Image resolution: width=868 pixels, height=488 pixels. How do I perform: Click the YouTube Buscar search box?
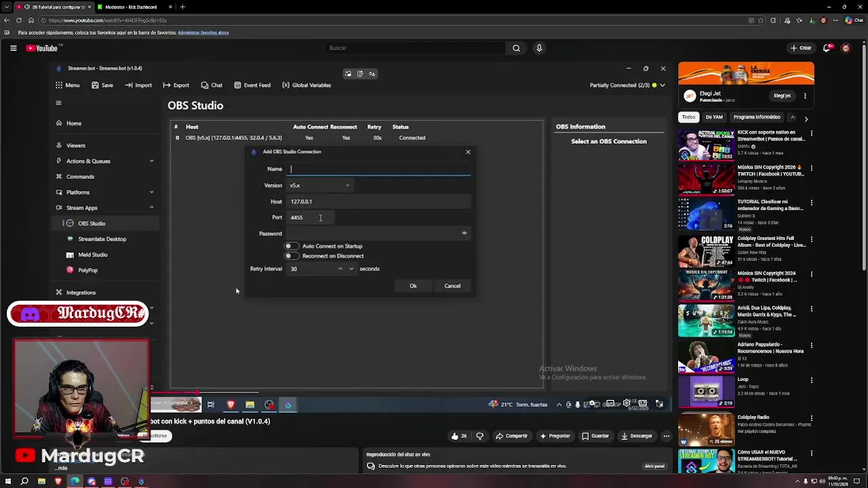(x=415, y=48)
